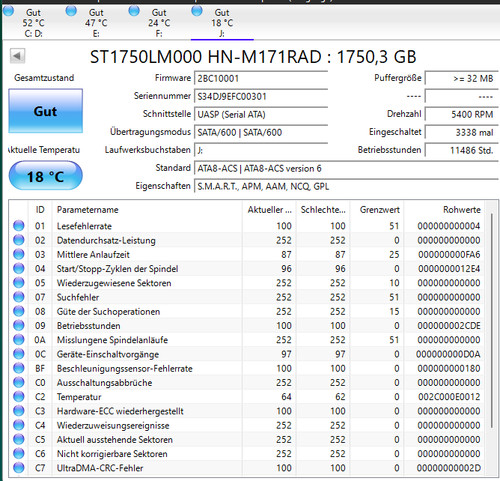Click the blue status orb of the J: disk
Viewport: 500px width, 481px height.
(197, 11)
